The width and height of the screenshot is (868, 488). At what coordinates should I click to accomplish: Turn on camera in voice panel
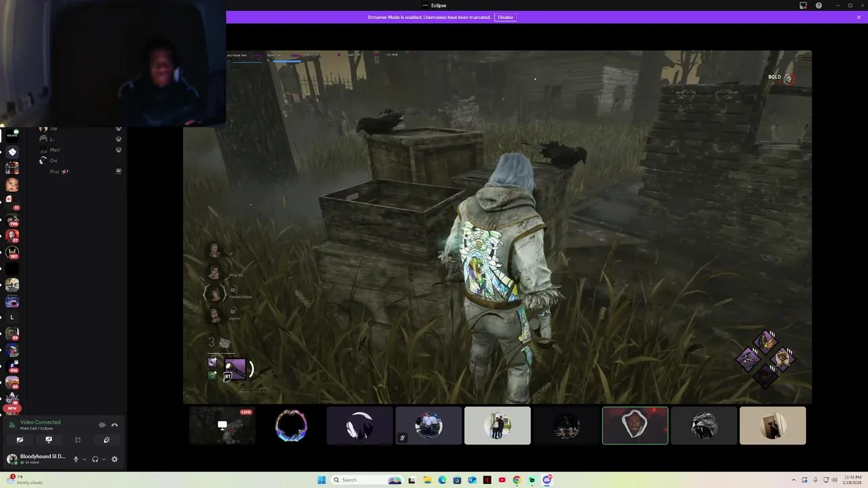20,440
